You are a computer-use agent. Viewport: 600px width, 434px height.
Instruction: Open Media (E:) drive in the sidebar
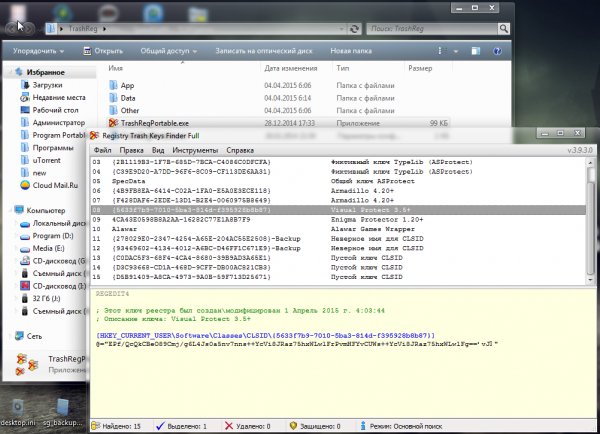pos(48,248)
